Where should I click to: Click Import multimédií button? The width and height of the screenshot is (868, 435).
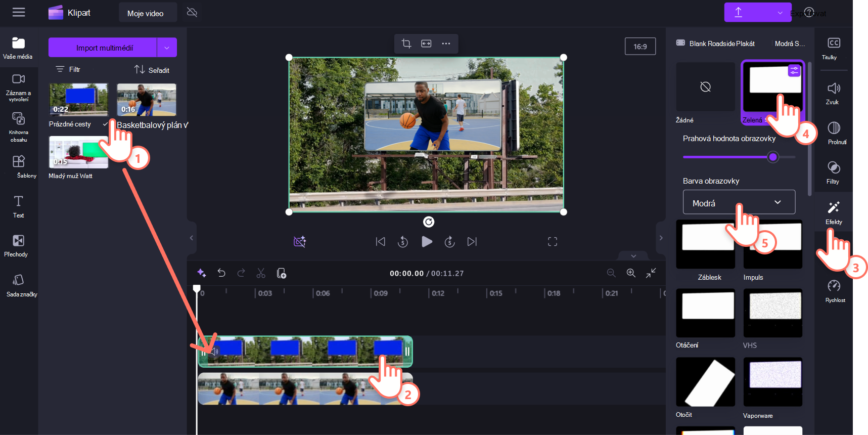point(103,48)
